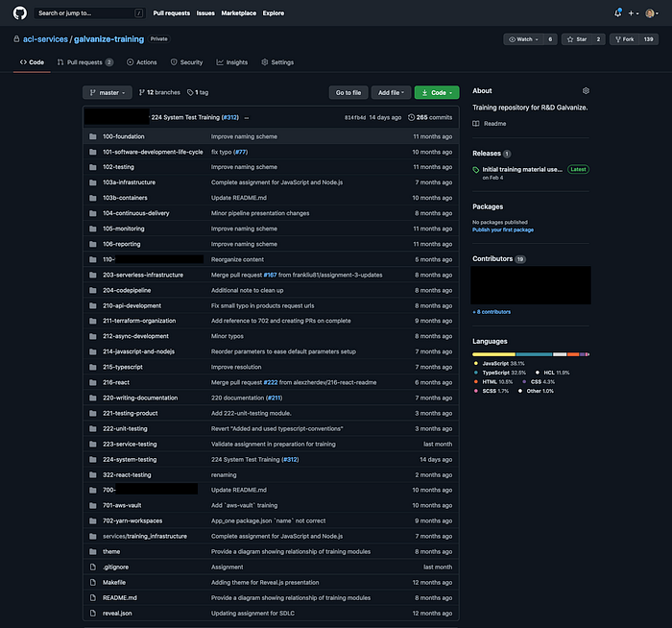Screen dimensions: 672x628
Task: Open the notifications bell
Action: [x=617, y=13]
